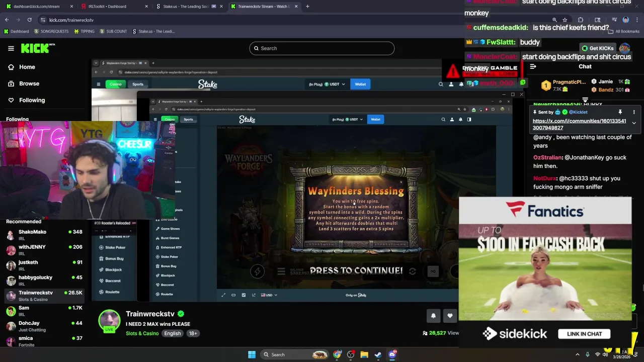Viewport: 644px width, 362px height.
Task: Click sidebar panel icon in front Stake window
Action: [469, 119]
